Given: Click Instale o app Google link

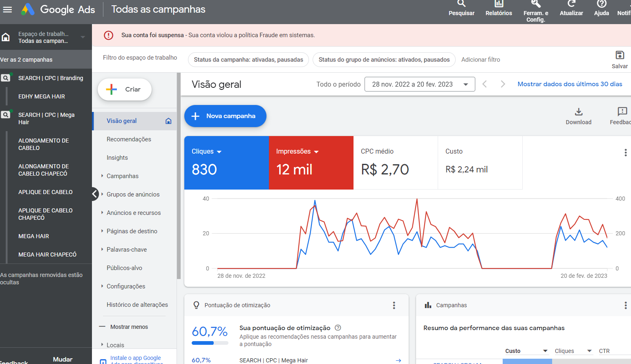Looking at the screenshot, I should pyautogui.click(x=136, y=360).
